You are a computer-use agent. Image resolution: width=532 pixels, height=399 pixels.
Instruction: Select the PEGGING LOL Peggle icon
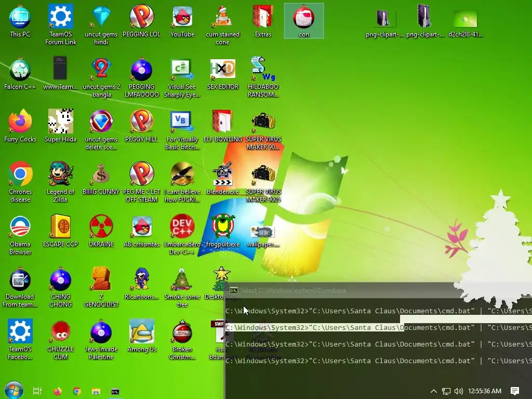tap(141, 16)
